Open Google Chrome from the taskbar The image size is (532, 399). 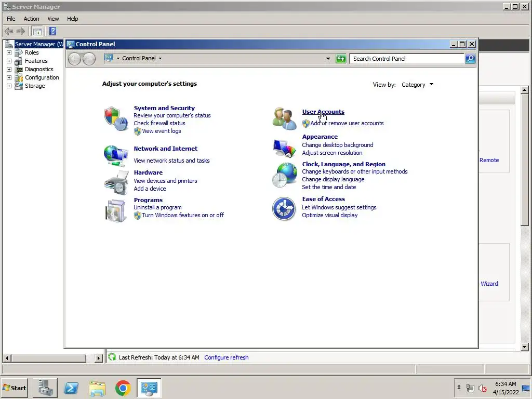[123, 388]
